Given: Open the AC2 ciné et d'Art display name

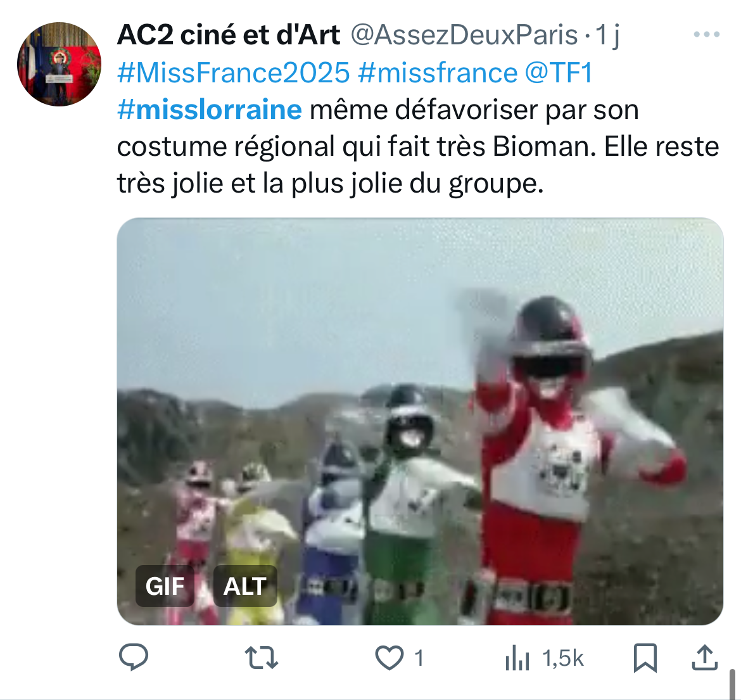Looking at the screenshot, I should [229, 35].
